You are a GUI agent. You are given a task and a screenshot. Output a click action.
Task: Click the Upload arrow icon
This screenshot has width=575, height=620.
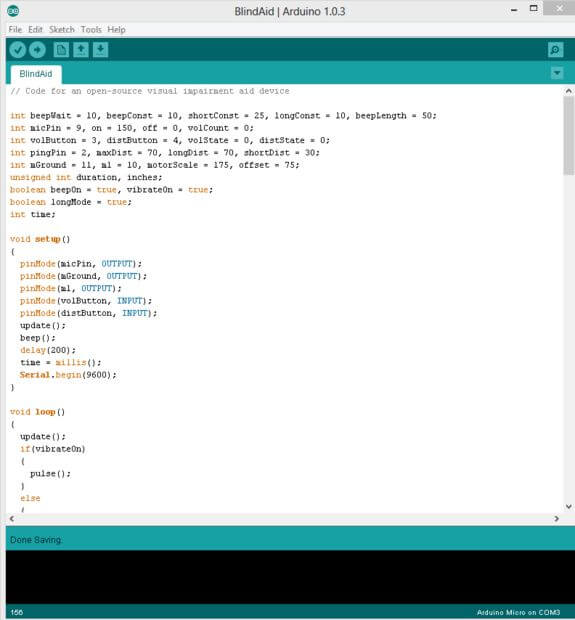click(x=37, y=50)
